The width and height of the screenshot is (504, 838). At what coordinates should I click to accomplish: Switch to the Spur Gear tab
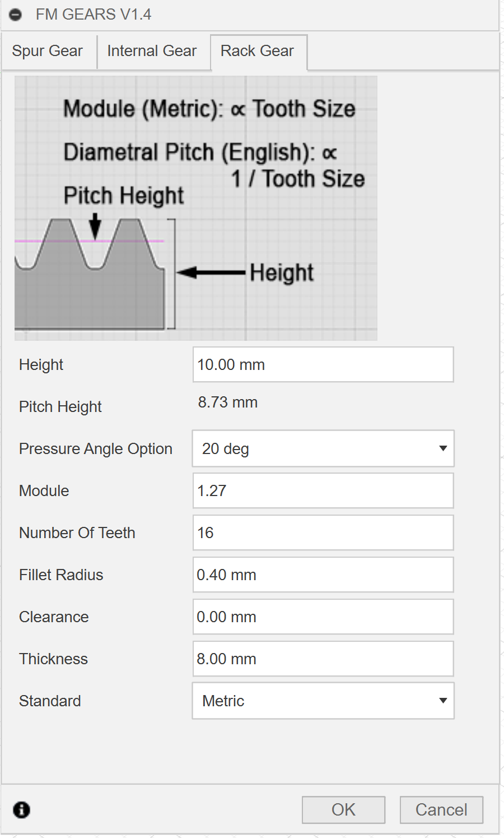pos(48,51)
